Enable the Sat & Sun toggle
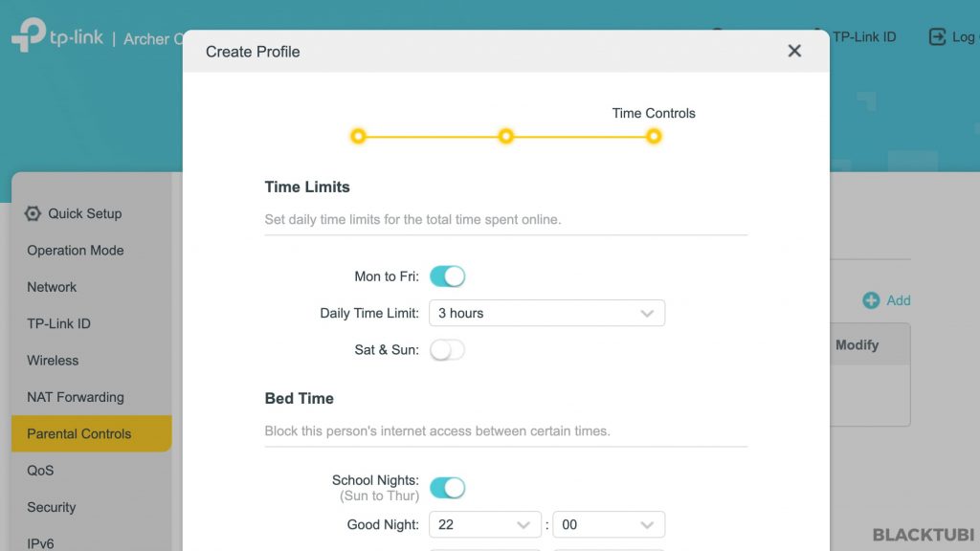 [x=448, y=350]
